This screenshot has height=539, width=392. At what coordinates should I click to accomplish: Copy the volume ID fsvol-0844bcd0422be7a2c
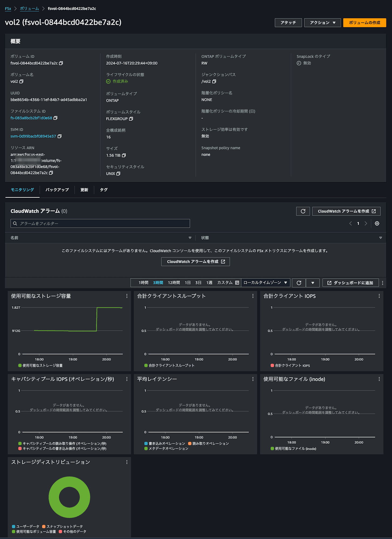(x=61, y=63)
